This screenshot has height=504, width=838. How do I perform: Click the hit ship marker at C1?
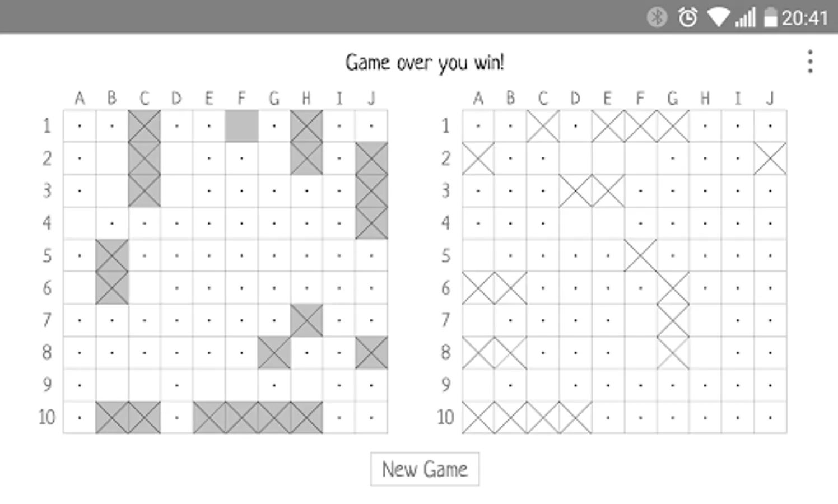click(x=145, y=126)
